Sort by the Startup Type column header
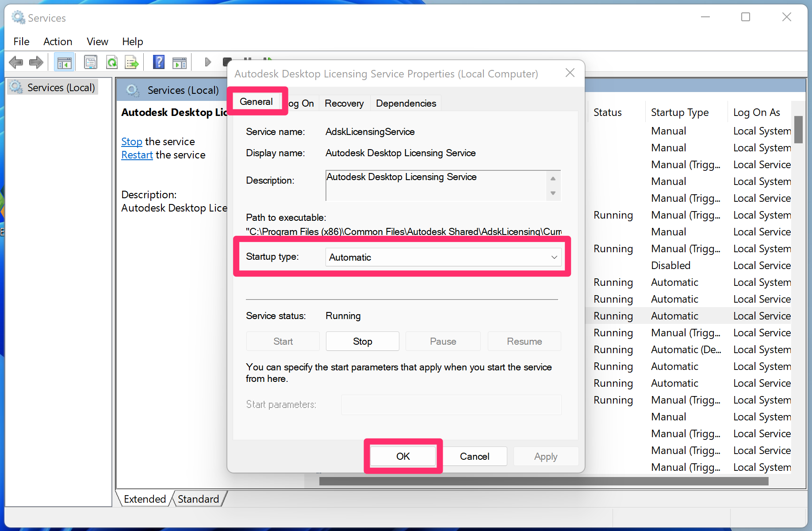Image resolution: width=812 pixels, height=531 pixels. 686,112
